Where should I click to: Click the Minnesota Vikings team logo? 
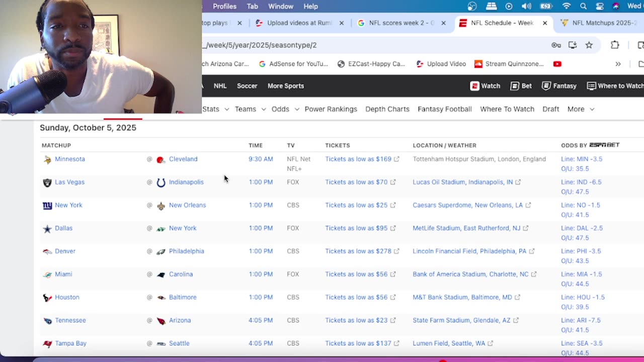(47, 159)
